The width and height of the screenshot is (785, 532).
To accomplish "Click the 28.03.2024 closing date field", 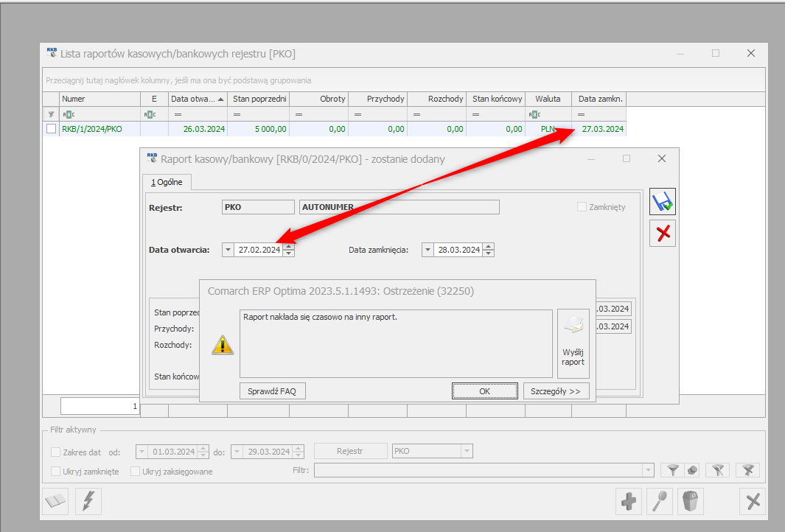I will (458, 250).
